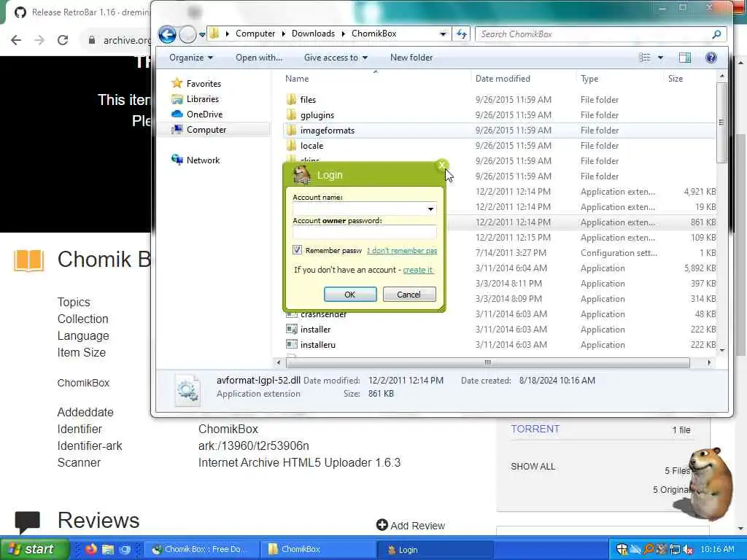Screen dimensions: 747x560
Task: Toggle the Remember password checkbox
Action: (x=297, y=250)
